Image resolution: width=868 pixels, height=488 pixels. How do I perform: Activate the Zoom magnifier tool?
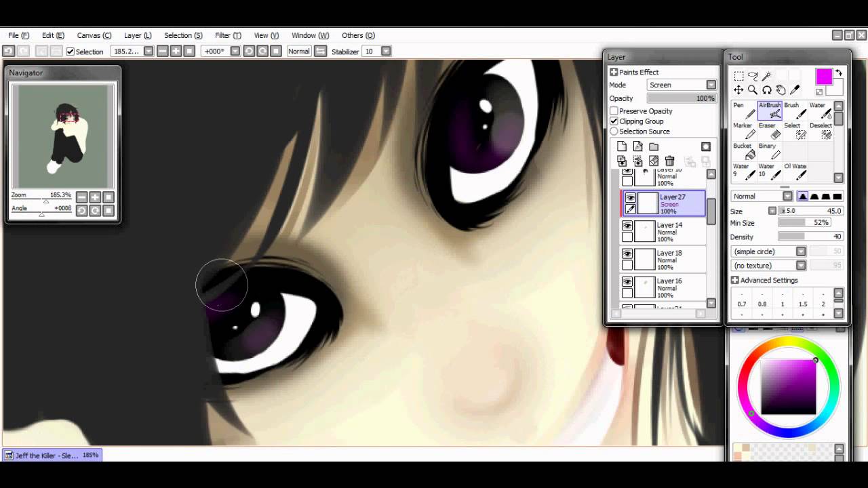753,90
